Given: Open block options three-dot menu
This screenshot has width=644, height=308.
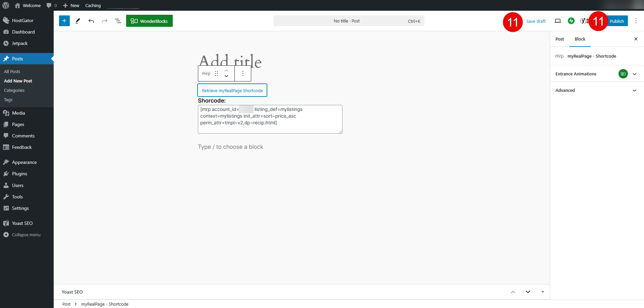Looking at the screenshot, I should click(x=243, y=73).
